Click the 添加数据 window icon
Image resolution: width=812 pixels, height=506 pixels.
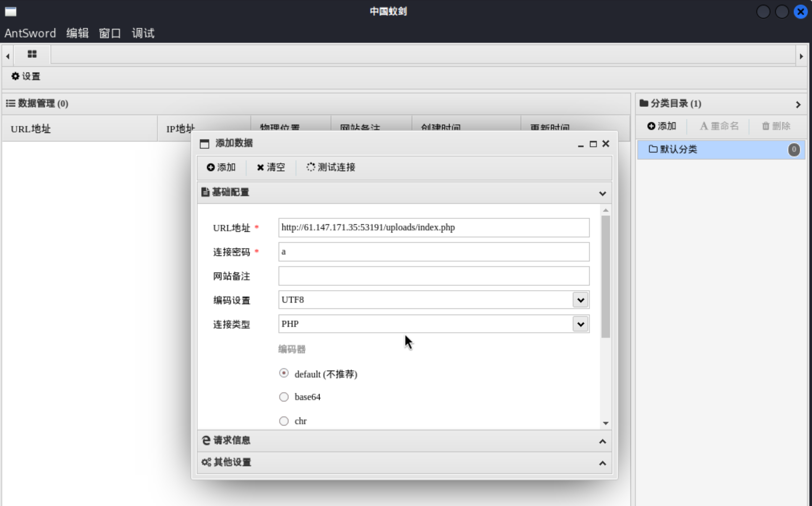pyautogui.click(x=204, y=144)
